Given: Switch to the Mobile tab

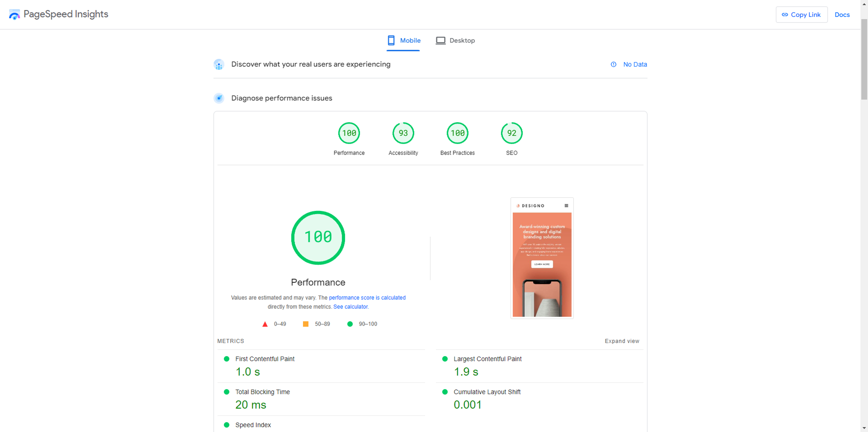Looking at the screenshot, I should coord(403,40).
